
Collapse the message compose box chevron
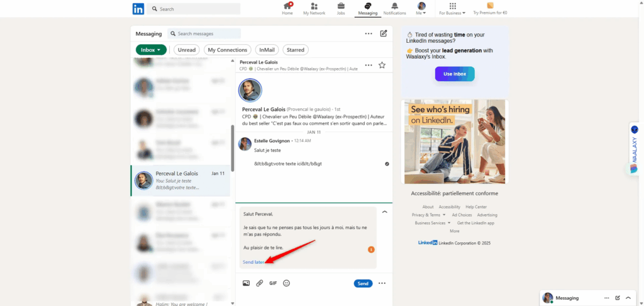pyautogui.click(x=384, y=212)
